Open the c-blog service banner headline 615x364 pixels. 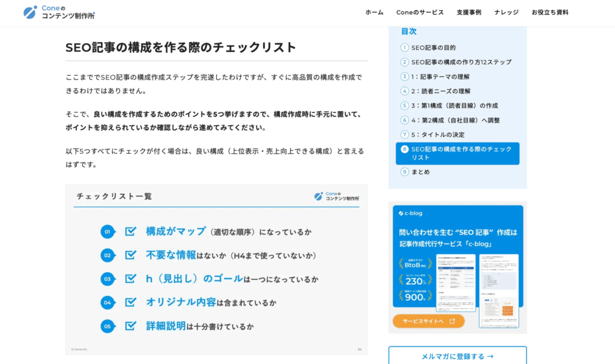(458, 238)
